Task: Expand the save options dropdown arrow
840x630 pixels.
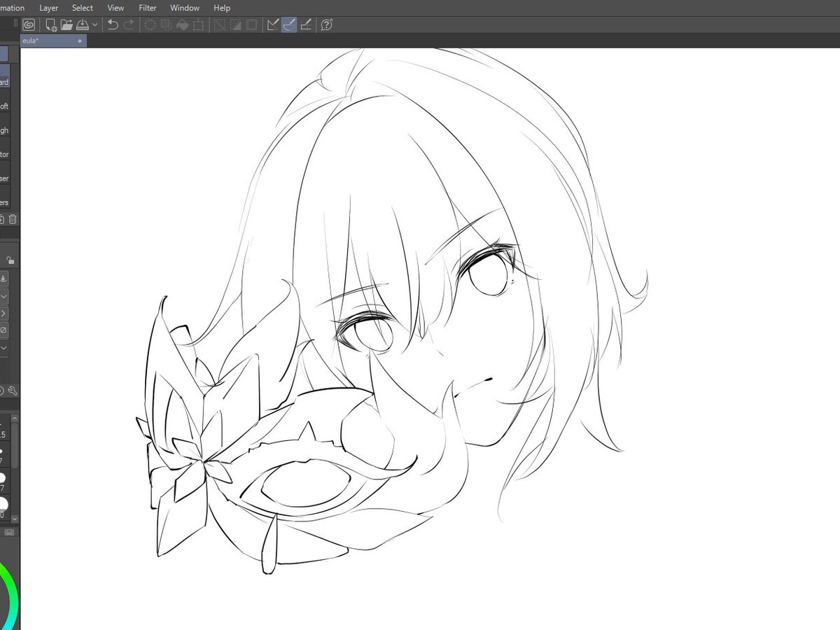Action: [94, 25]
